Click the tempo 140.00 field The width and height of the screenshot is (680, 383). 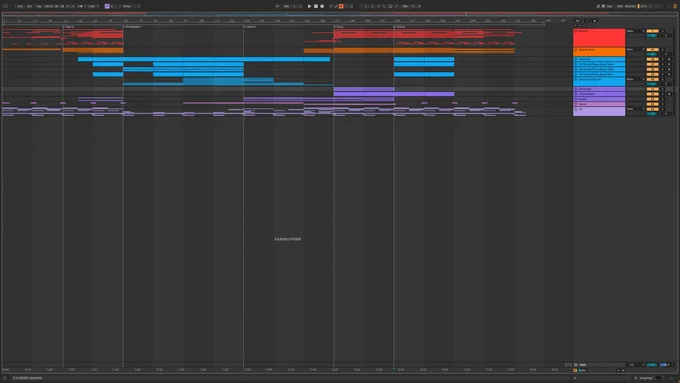point(48,6)
